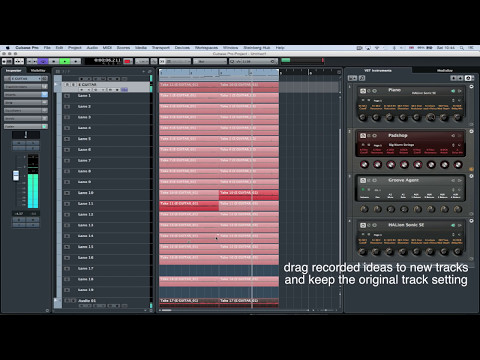480x360 pixels.
Task: Click the next-instrument arrow icon in VST rack header
Action: click(460, 78)
